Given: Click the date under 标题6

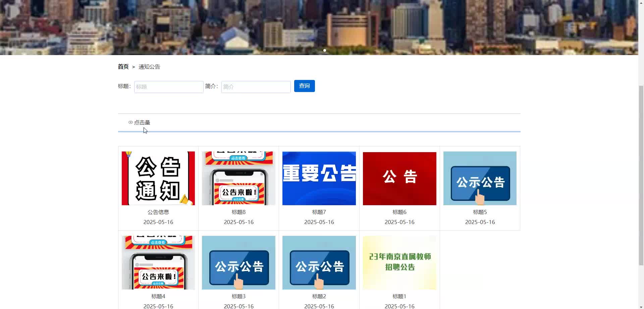Looking at the screenshot, I should click(x=399, y=222).
